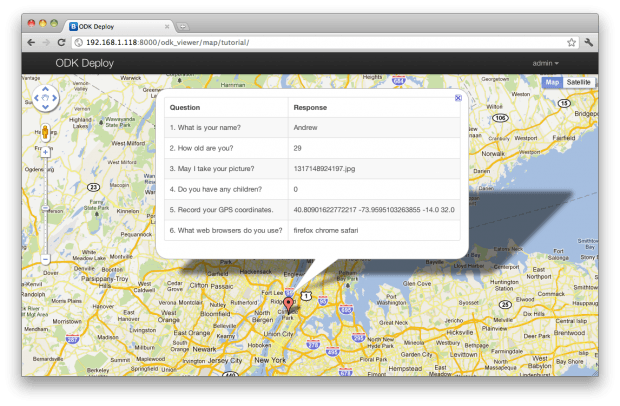Zoom out with the minus button
The height and width of the screenshot is (406, 620).
click(45, 260)
